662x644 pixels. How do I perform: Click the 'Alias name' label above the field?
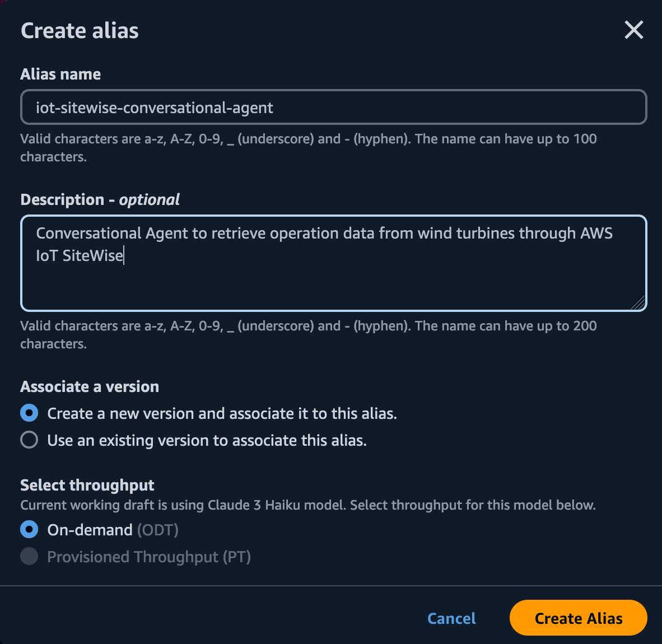tap(60, 73)
